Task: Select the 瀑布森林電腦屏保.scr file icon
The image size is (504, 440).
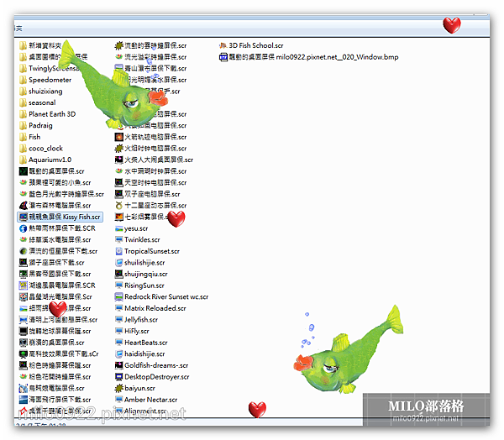Action: pyautogui.click(x=24, y=206)
